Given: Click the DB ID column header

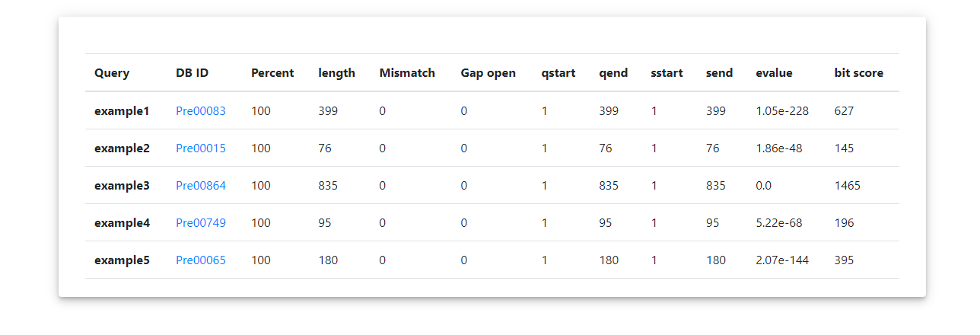Looking at the screenshot, I should 192,73.
